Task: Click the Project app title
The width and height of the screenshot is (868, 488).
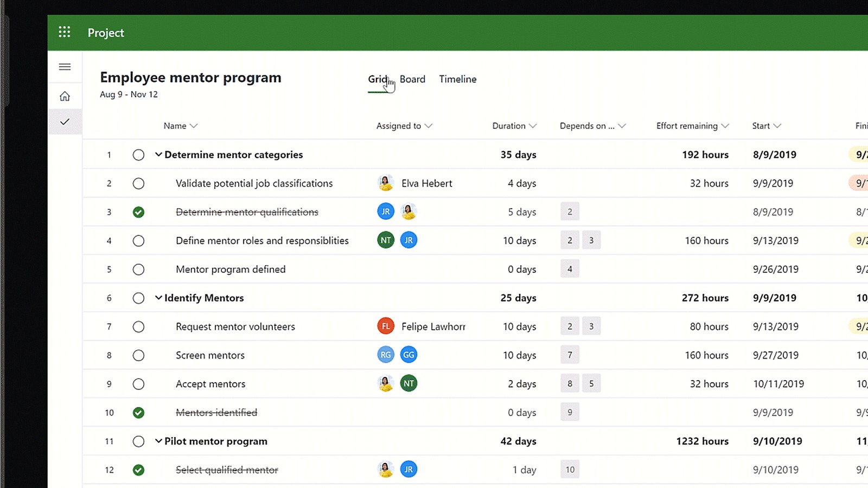Action: click(106, 33)
